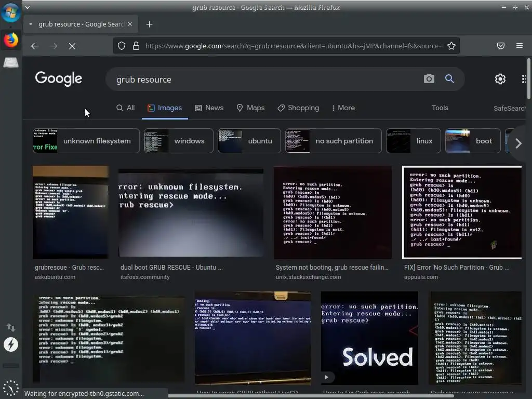Open the Google apps grid icon
The height and width of the screenshot is (399, 532).
pos(524,79)
